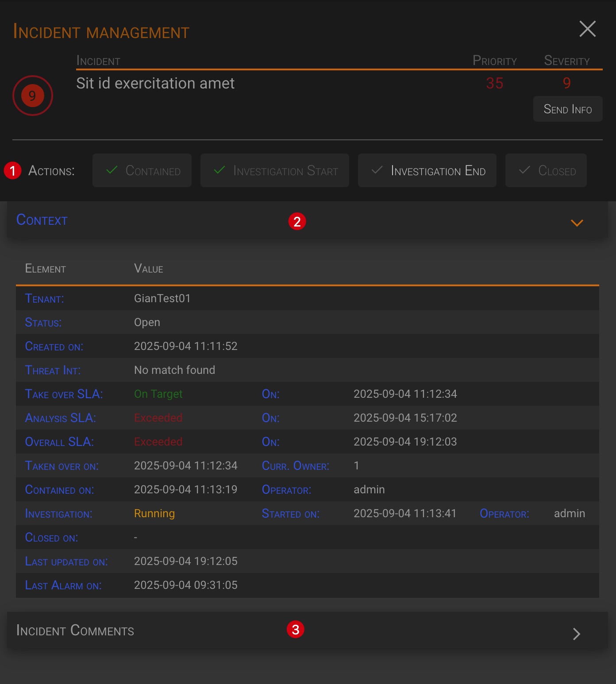
Task: Expand Incident Comments using the right chevron
Action: point(576,634)
